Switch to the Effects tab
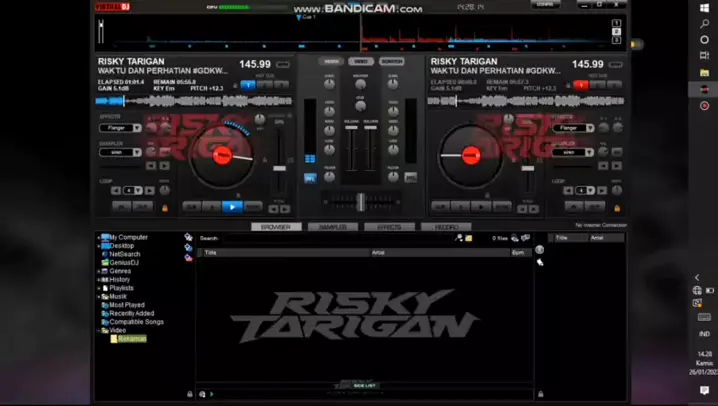The width and height of the screenshot is (718, 406). tap(389, 227)
